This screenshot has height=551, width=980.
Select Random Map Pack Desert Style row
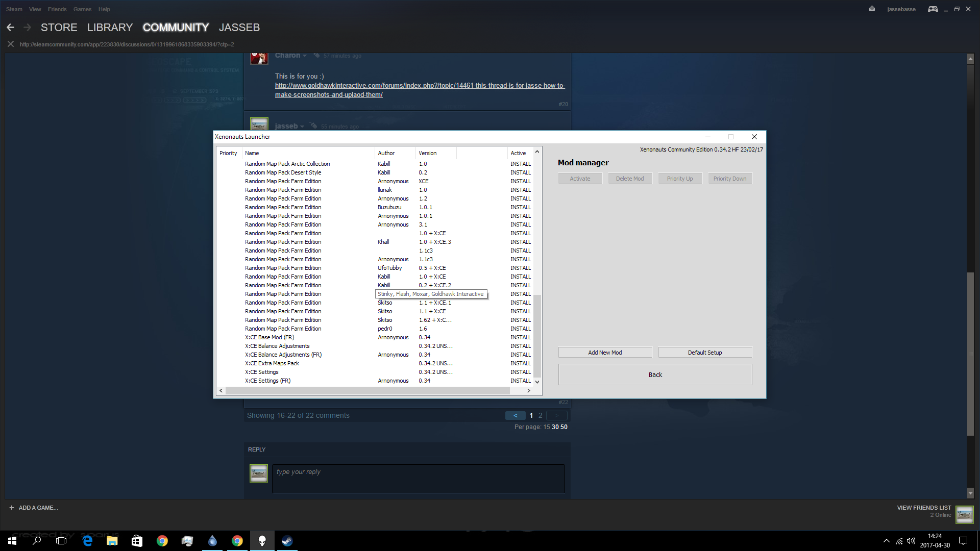[x=375, y=172]
